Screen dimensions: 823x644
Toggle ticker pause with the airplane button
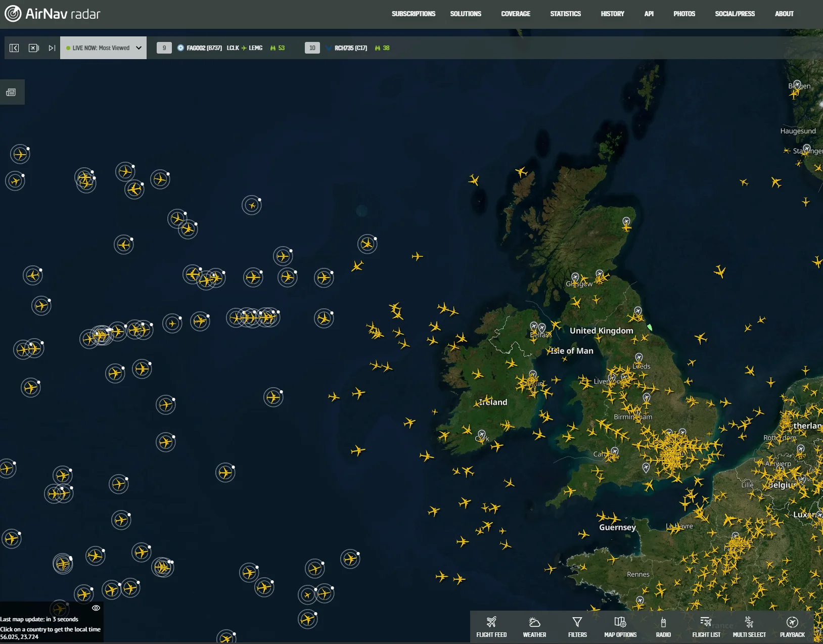[x=33, y=48]
